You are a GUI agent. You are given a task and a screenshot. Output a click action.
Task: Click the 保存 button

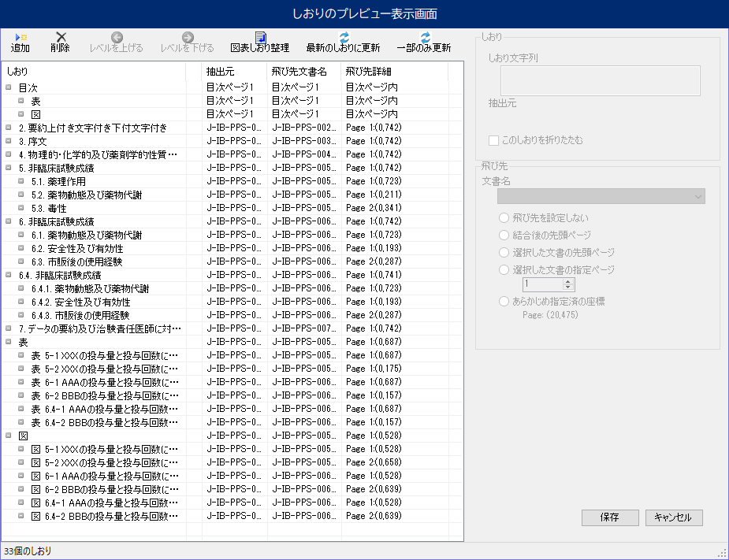point(610,517)
